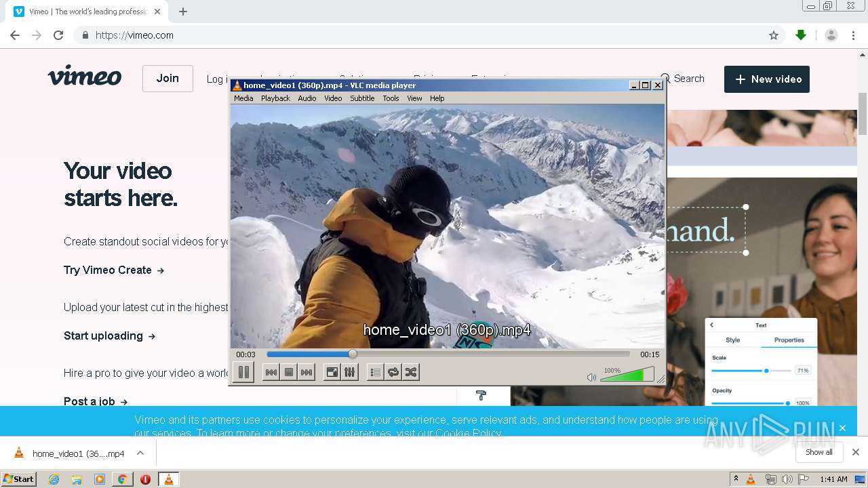This screenshot has width=868, height=488.
Task: Follow the Post a job link
Action: [x=96, y=401]
